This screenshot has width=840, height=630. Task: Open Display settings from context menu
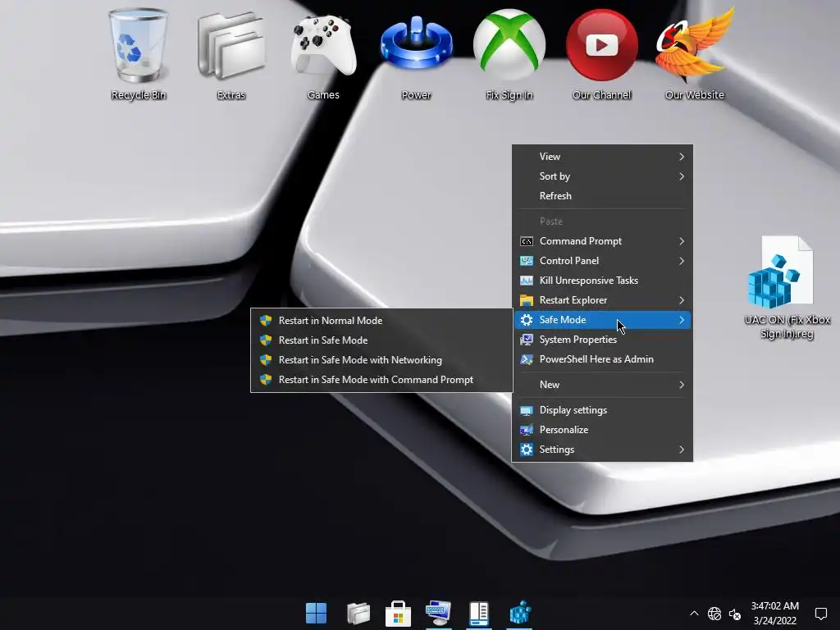(602, 410)
